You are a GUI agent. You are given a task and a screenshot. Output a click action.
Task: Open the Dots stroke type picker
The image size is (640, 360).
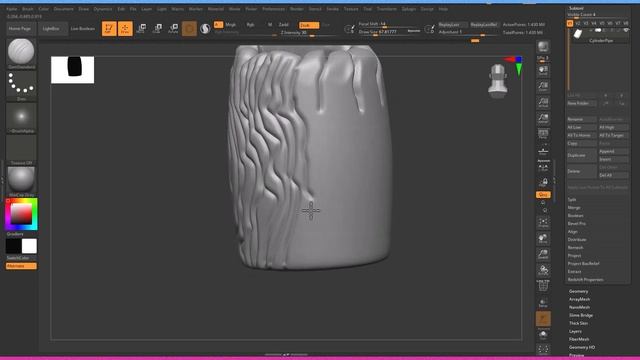tap(21, 86)
